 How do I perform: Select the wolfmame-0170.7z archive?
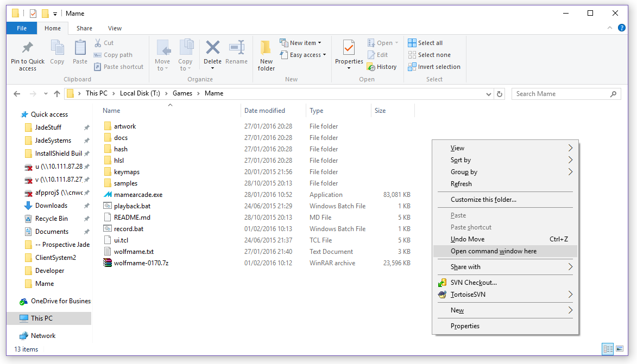click(x=141, y=263)
